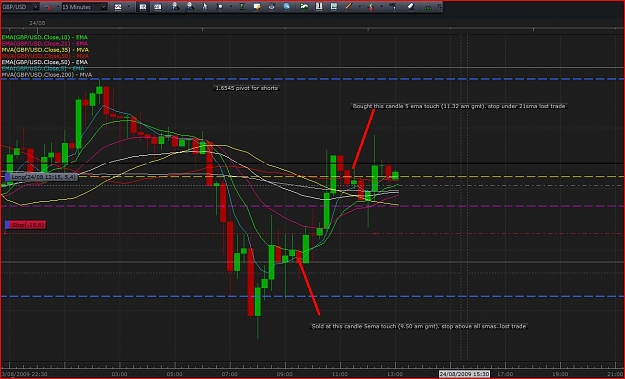625x379 pixels.
Task: Click the green picture chart icon
Action: (x=304, y=7)
